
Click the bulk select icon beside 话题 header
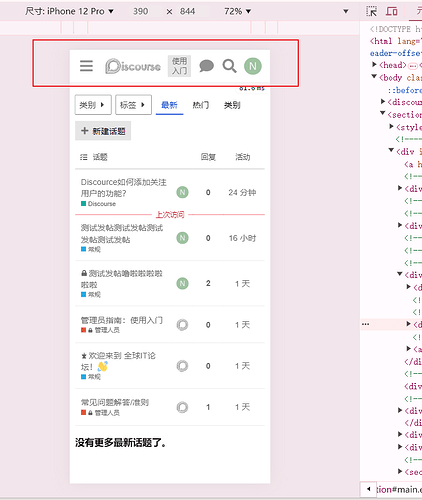(84, 157)
